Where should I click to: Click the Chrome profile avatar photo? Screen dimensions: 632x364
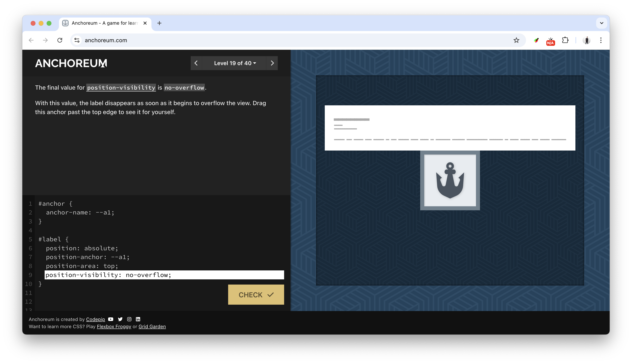coord(587,40)
